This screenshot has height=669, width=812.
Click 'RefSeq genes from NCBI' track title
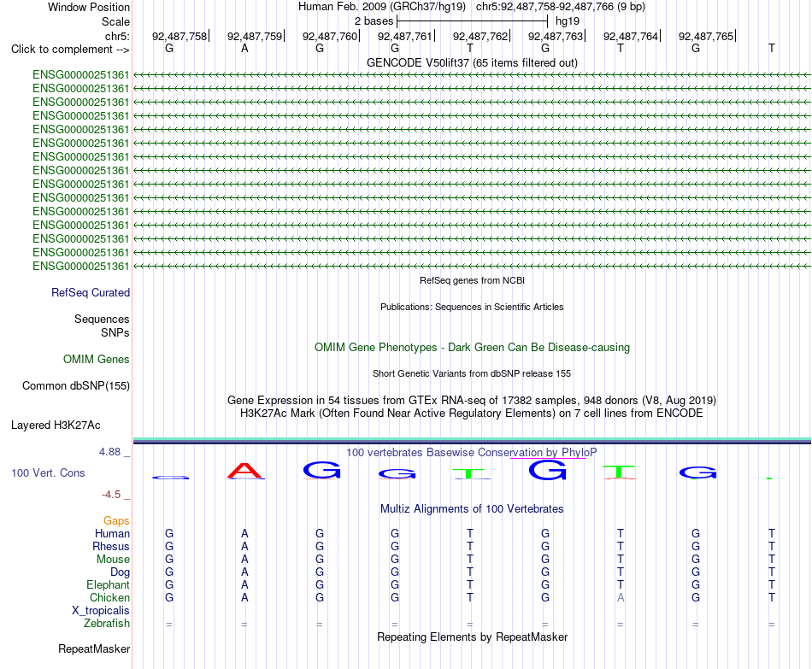(472, 280)
